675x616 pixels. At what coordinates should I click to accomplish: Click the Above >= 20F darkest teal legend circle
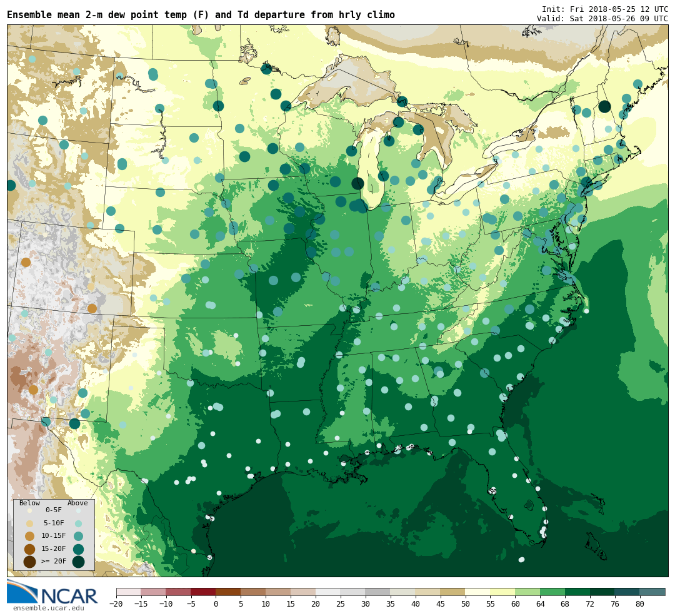tap(78, 562)
